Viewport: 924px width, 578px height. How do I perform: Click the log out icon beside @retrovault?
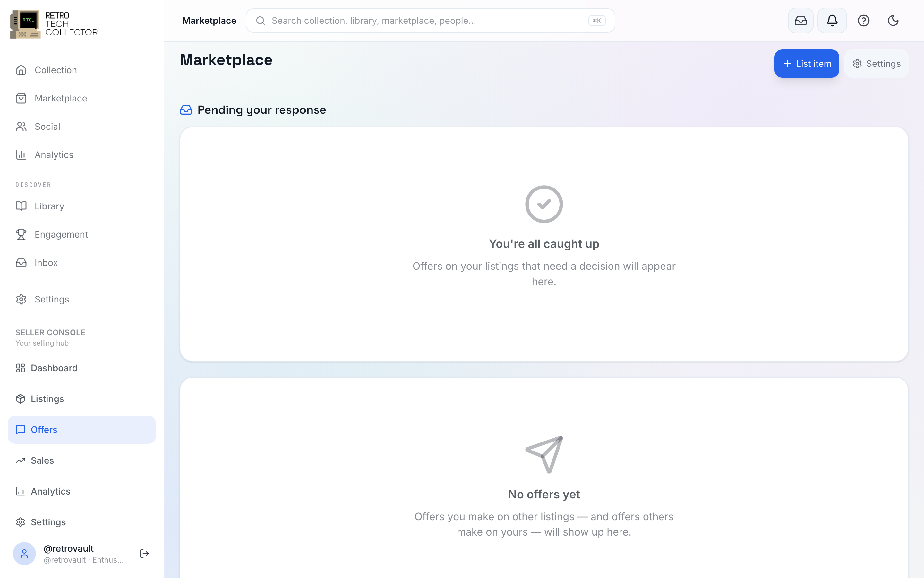(x=144, y=554)
